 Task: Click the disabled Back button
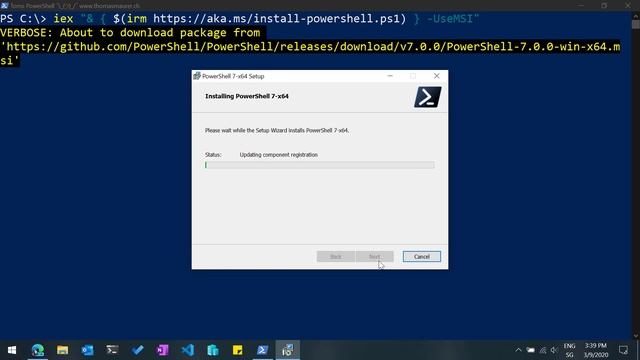pos(336,256)
